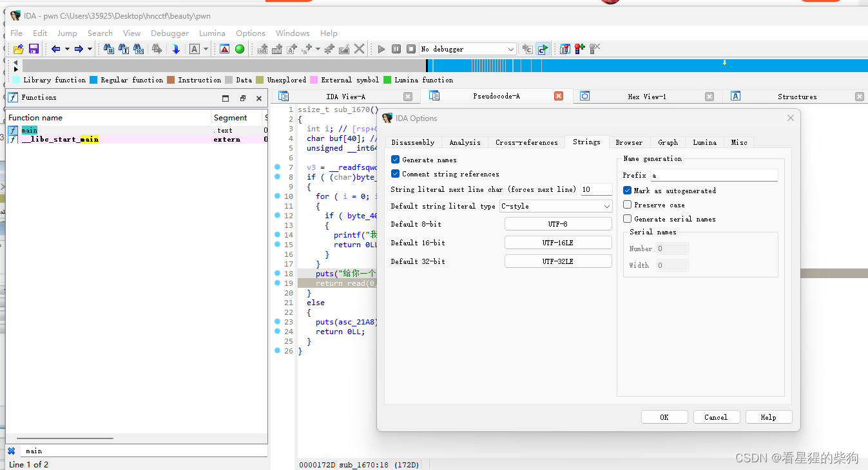
Task: Float the Functions panel
Action: click(243, 99)
